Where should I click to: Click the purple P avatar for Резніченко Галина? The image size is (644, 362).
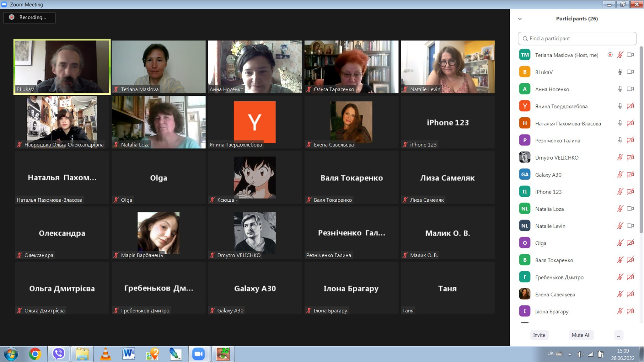(525, 140)
